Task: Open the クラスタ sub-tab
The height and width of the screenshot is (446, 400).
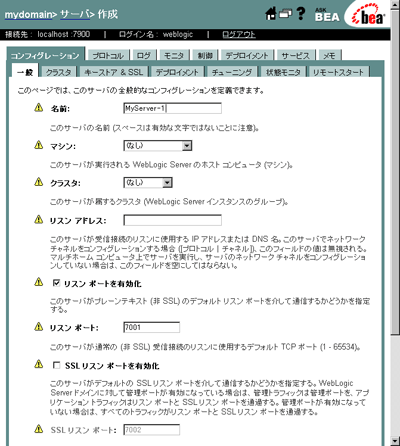Action: pyautogui.click(x=59, y=72)
